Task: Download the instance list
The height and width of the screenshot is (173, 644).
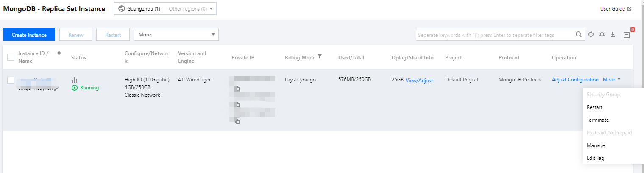Action: coord(613,35)
